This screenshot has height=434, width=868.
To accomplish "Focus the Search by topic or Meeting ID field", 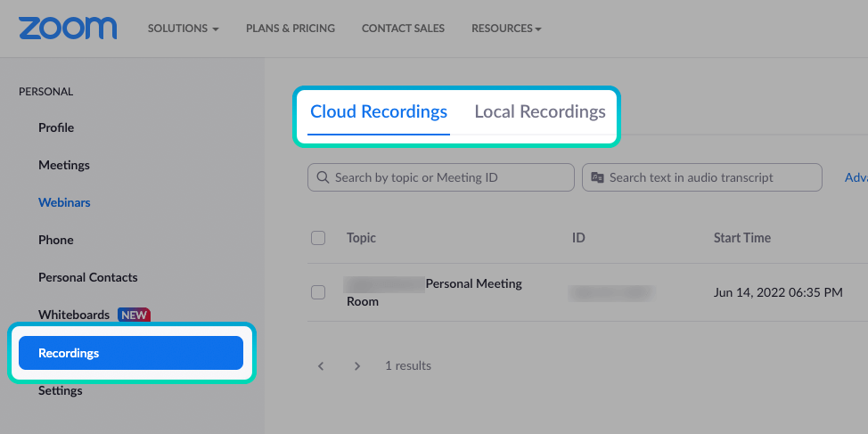I will (441, 177).
